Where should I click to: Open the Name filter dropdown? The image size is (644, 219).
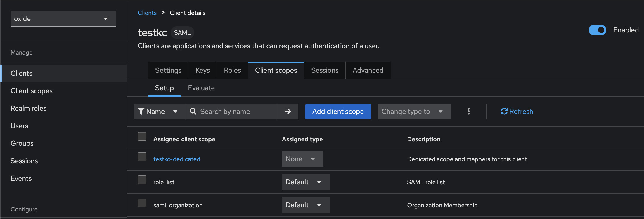[160, 112]
